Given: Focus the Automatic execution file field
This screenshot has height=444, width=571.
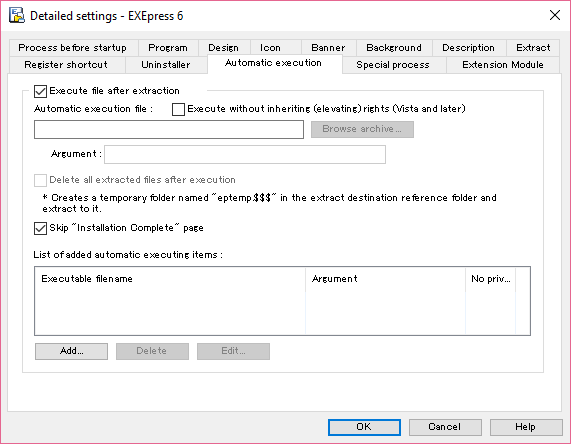Looking at the screenshot, I should [169, 129].
